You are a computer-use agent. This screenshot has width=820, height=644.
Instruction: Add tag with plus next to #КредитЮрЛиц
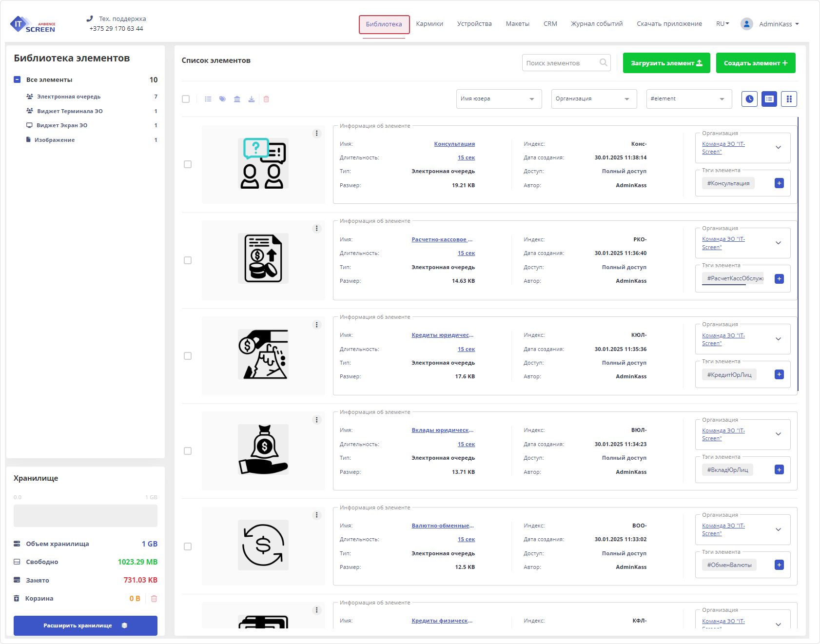click(779, 374)
